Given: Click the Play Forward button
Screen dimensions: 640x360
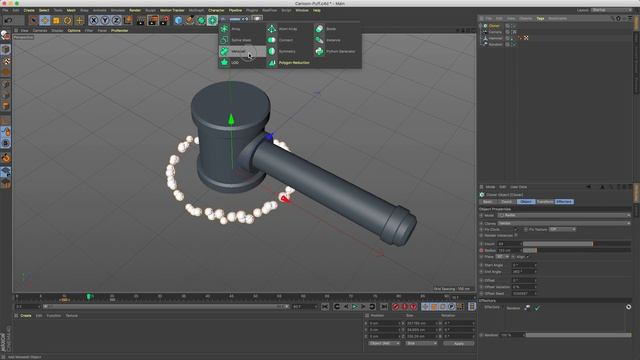Looking at the screenshot, I should 355,307.
